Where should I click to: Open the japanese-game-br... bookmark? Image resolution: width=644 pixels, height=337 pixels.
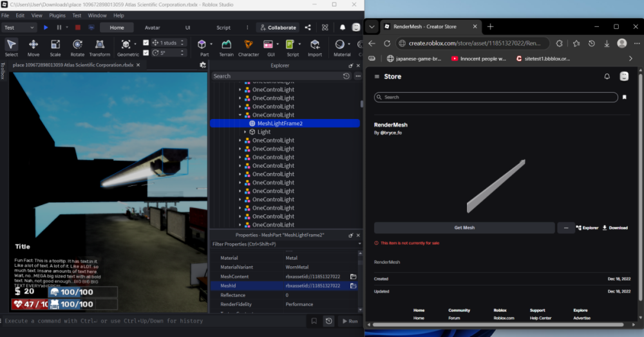tap(414, 59)
